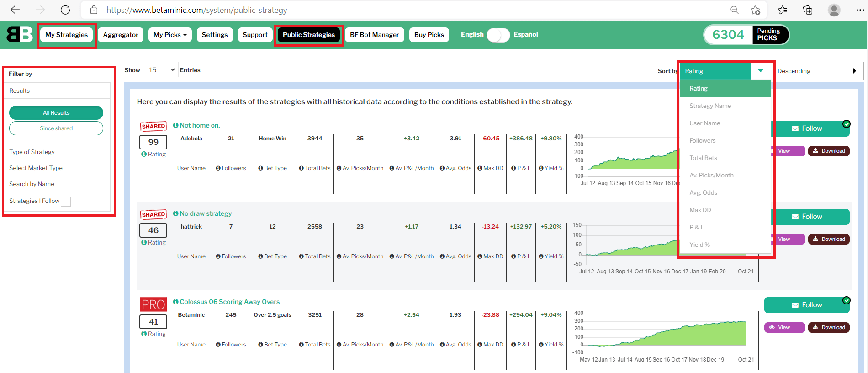Click Total Bets info icon in hattrick row
This screenshot has width=868, height=373.
tap(302, 256)
